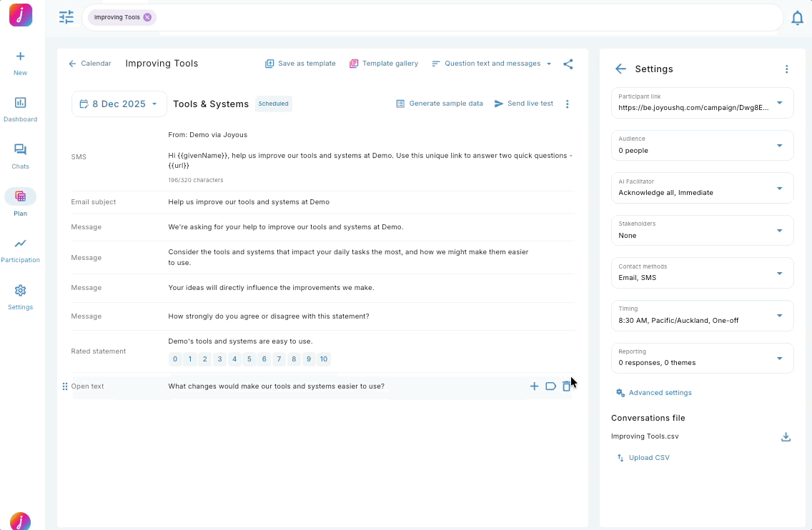Remove the Improving Tools filter chip
812x530 pixels.
147,17
